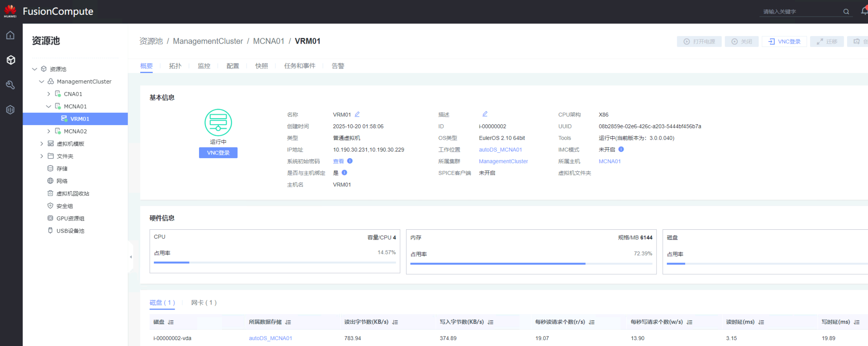Viewport: 868px width, 346px height.
Task: Click the notification bell icon
Action: pos(864,11)
